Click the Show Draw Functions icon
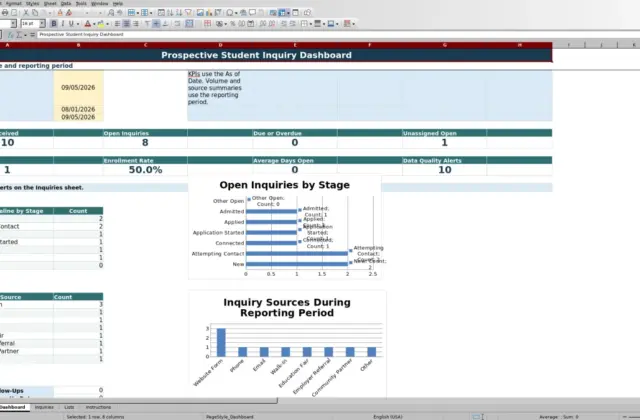Image resolution: width=640 pixels, height=420 pixels. [x=307, y=13]
